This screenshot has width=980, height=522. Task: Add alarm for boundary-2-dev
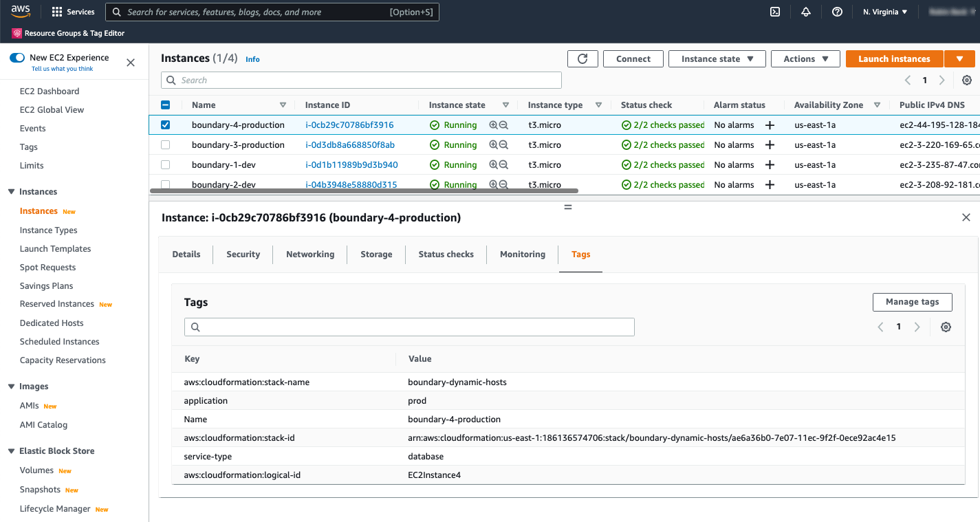tap(770, 185)
